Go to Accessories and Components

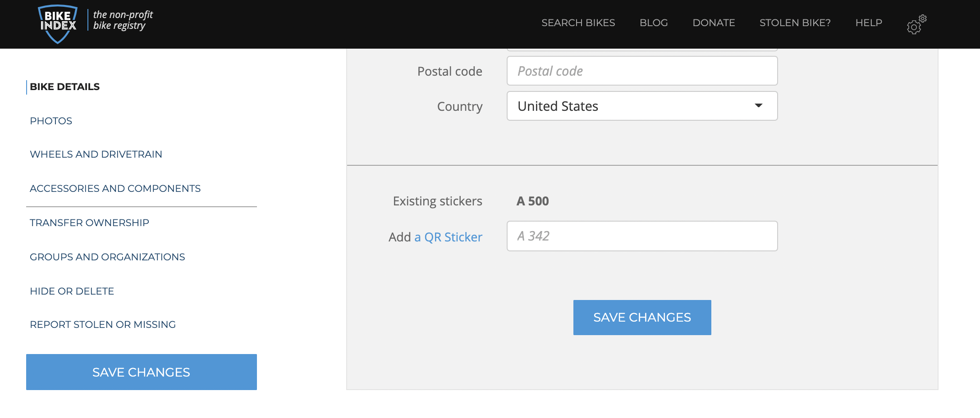115,188
